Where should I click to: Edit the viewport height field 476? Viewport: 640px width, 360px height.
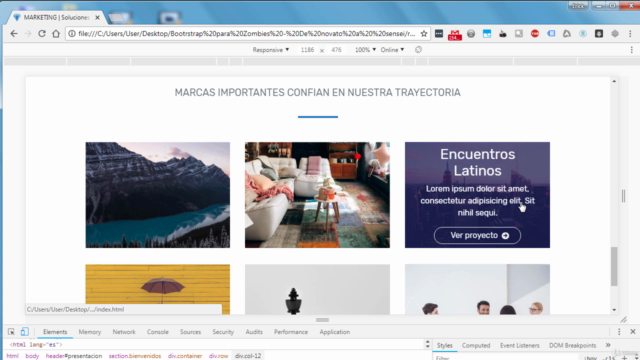(x=336, y=50)
